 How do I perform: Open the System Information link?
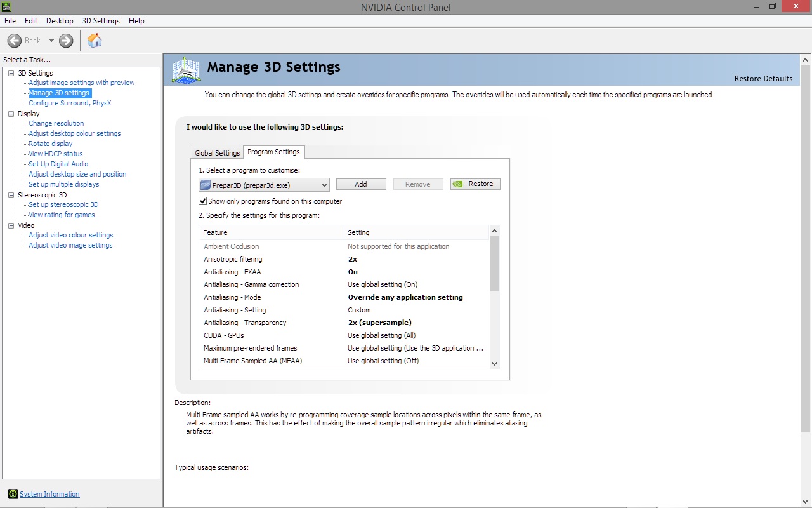coord(49,494)
